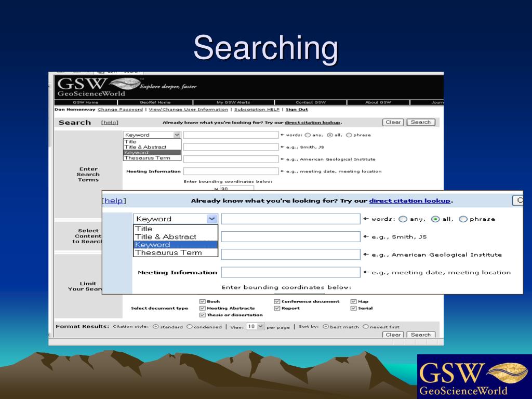Toggle the Meeting Abstracts checkbox
Image resolution: width=532 pixels, height=399 pixels.
(203, 308)
